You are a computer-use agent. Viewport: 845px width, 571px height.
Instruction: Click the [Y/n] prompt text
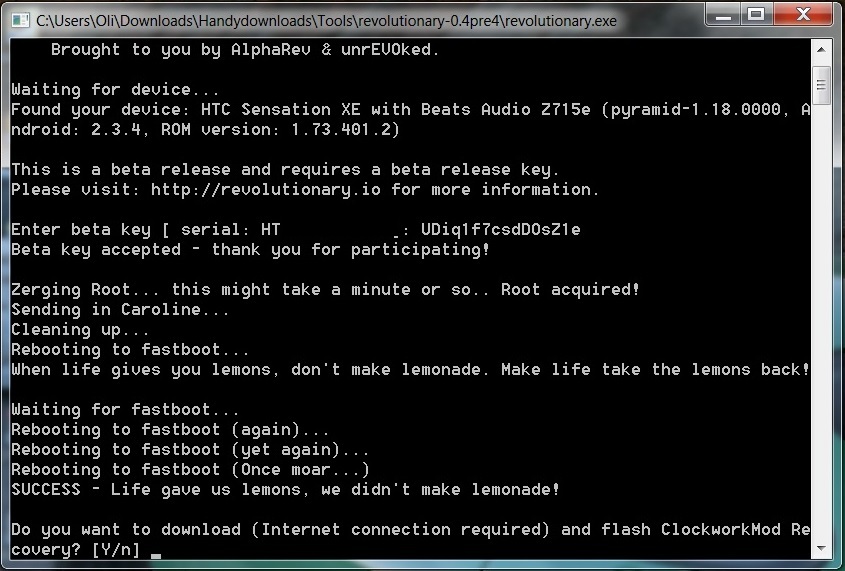[x=115, y=550]
